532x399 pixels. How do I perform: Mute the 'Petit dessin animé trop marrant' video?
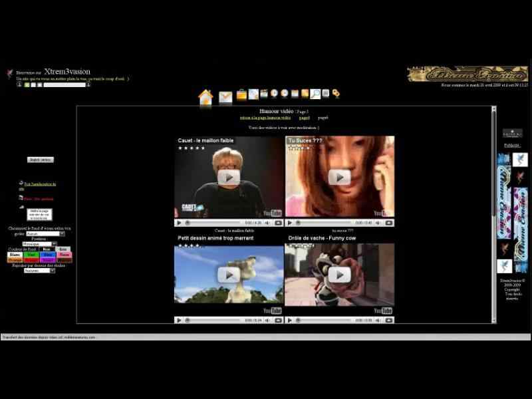coord(267,320)
